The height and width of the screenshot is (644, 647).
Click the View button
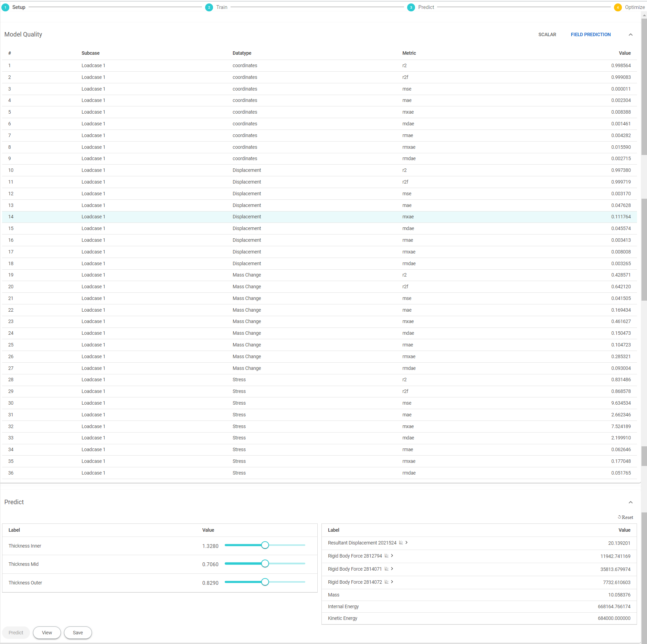pyautogui.click(x=47, y=633)
